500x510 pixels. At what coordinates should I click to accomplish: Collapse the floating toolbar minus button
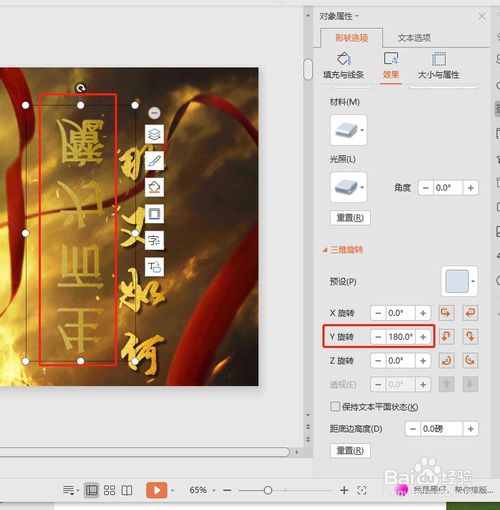coord(154,113)
